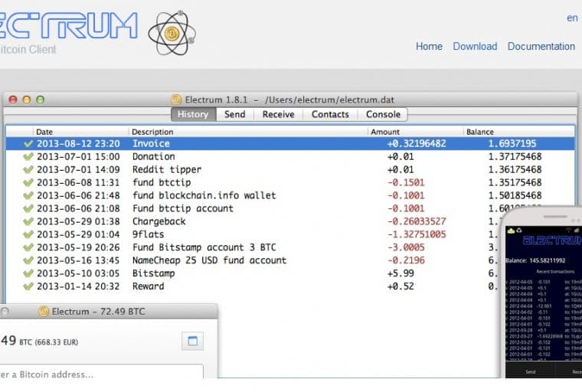
Task: Click the 'en' language link
Action: click(x=572, y=18)
